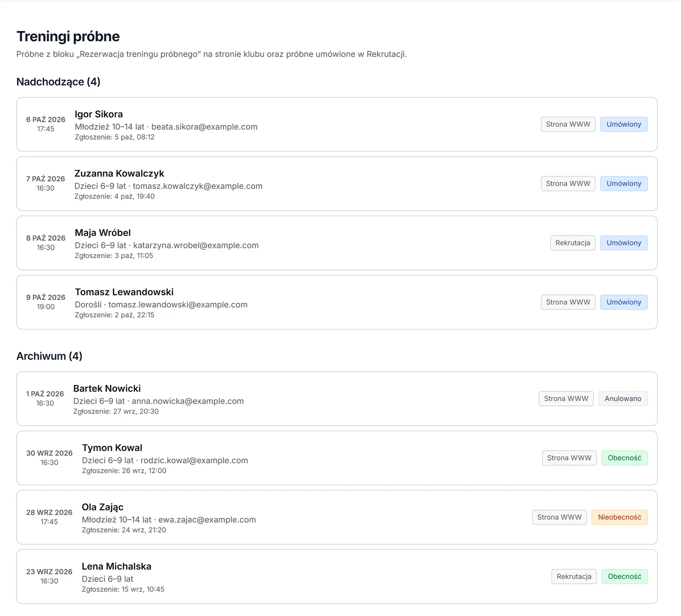
Task: Click the Treningi próbne page title
Action: pos(68,37)
